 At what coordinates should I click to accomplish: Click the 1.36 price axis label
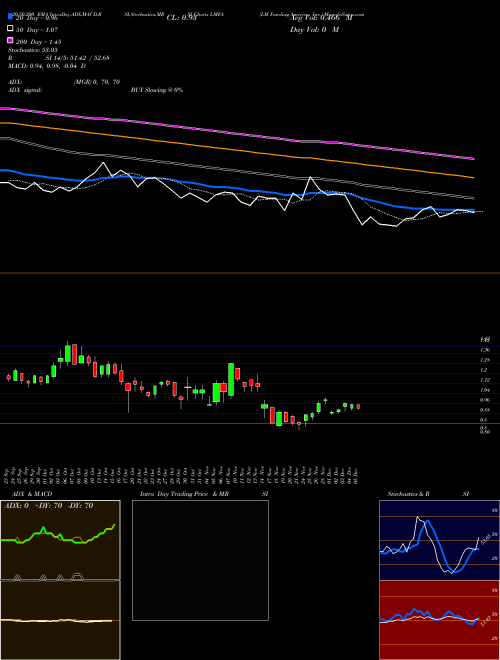point(485,350)
